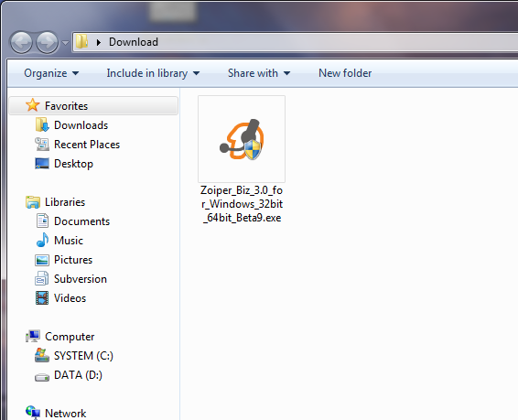
Task: Open the Documents library
Action: click(x=82, y=221)
